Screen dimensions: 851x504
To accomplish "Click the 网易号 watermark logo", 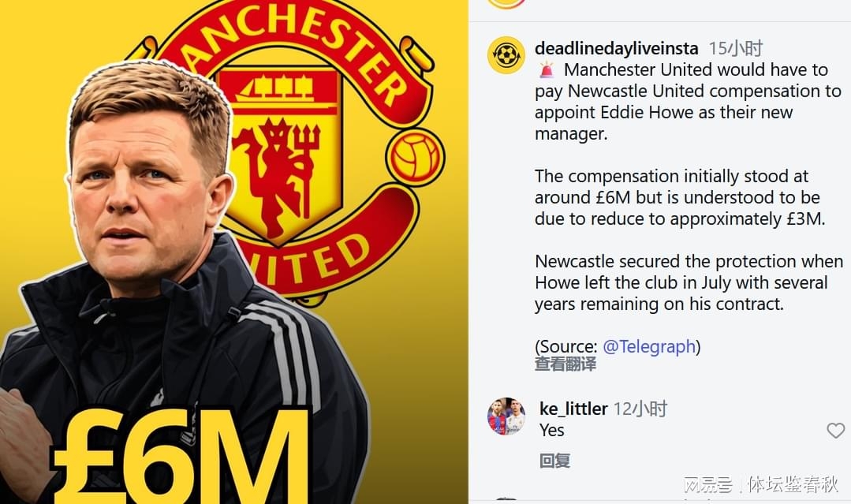I will coord(707,484).
